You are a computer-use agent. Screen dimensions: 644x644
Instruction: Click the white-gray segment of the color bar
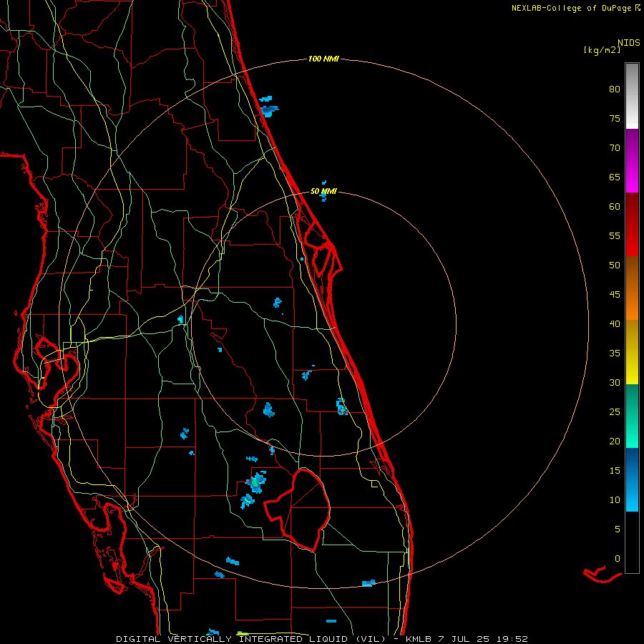tap(632, 96)
